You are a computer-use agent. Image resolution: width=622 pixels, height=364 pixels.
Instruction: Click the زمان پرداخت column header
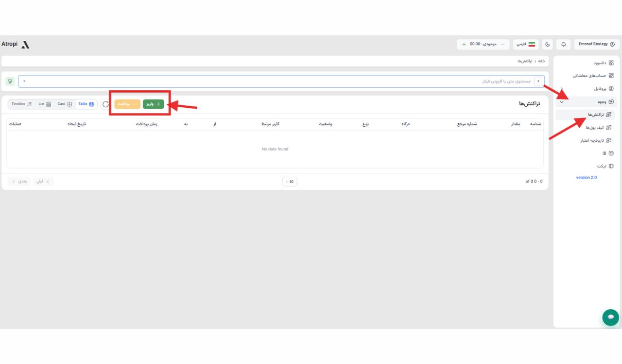(147, 124)
